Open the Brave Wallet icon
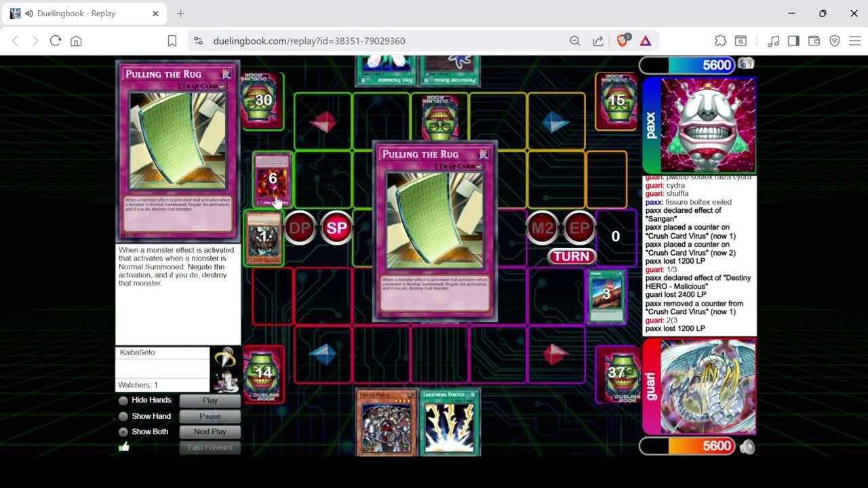This screenshot has height=488, width=868. coord(814,41)
